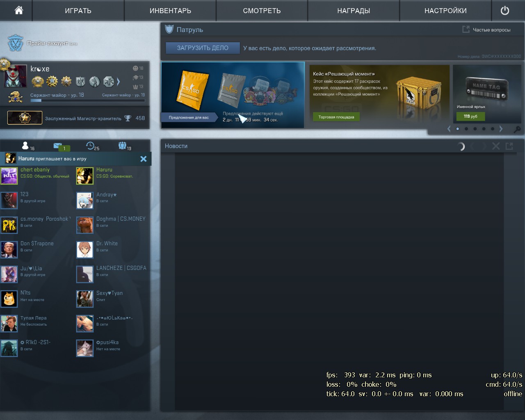Click Andray★'s avatar

pyautogui.click(x=85, y=201)
